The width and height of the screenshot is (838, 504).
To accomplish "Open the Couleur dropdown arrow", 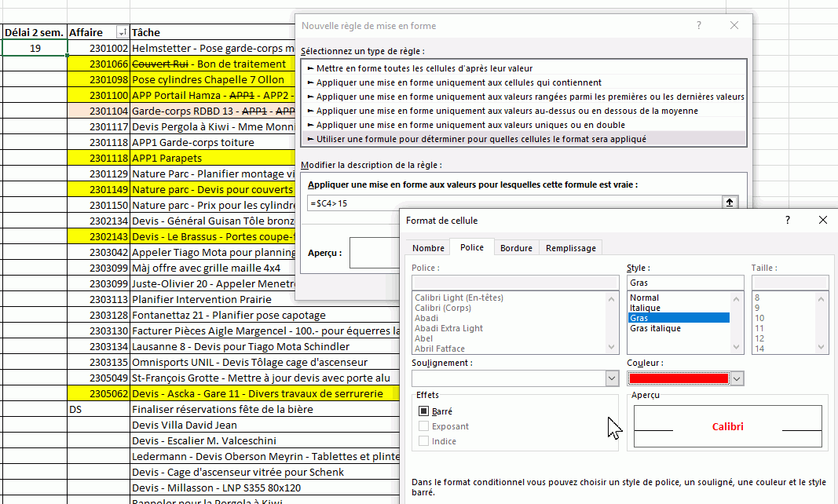I will click(x=737, y=378).
